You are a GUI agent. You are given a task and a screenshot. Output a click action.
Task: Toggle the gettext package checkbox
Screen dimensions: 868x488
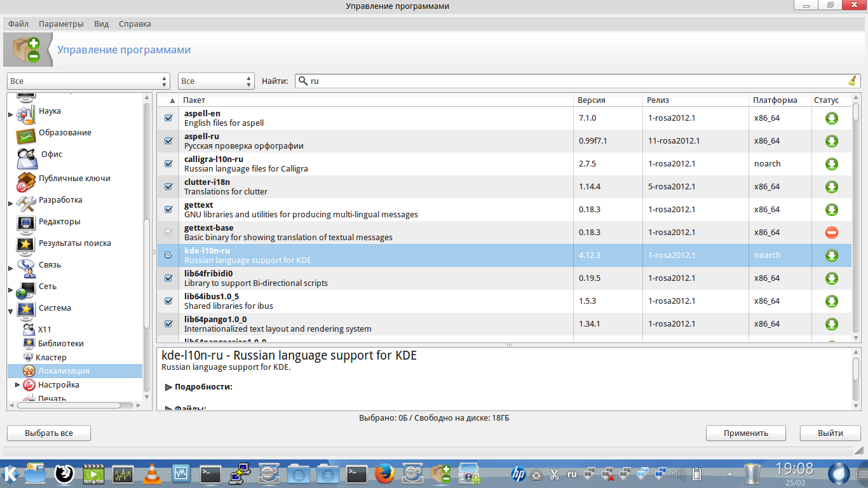[168, 210]
